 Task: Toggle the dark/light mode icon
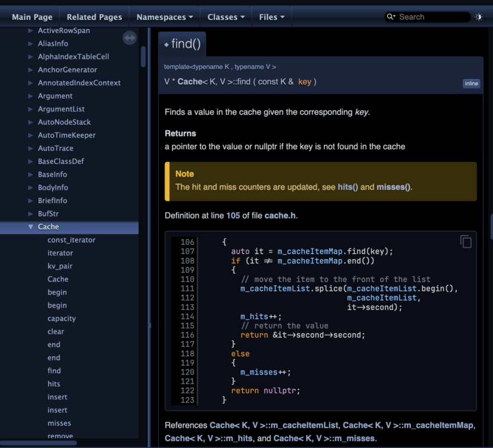click(x=479, y=17)
